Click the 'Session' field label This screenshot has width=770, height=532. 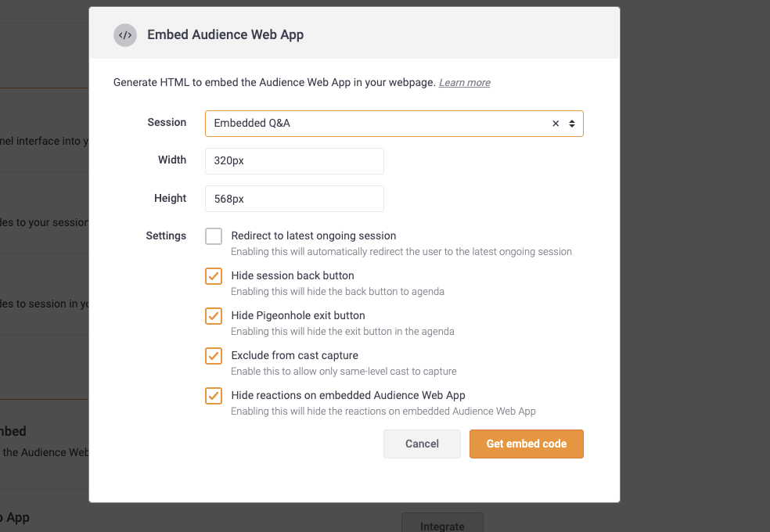[167, 122]
